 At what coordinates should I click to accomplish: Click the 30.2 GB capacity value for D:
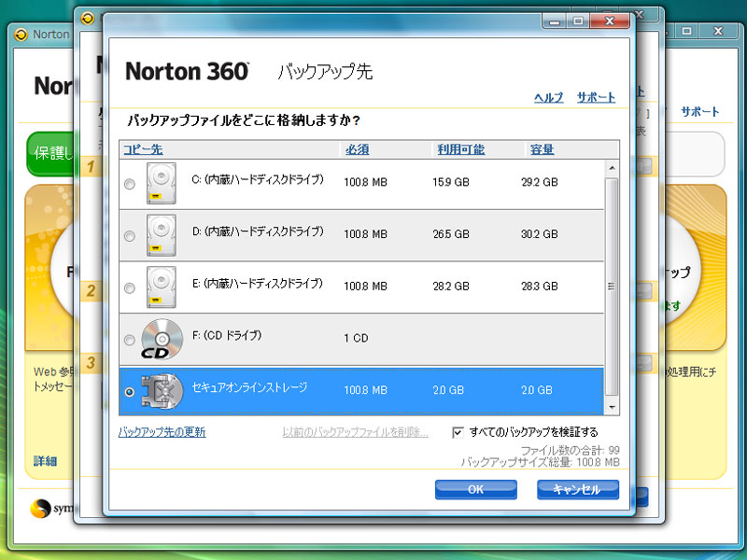click(x=540, y=234)
